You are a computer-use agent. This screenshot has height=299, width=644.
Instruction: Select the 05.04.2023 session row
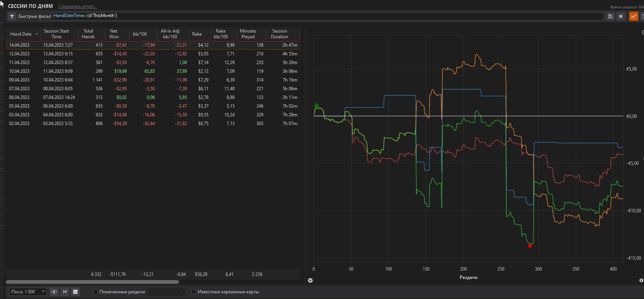(153, 106)
